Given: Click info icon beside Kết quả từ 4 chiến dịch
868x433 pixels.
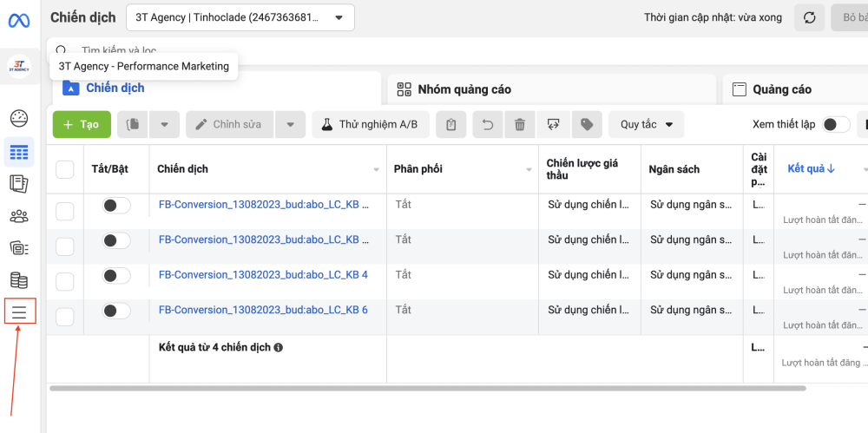Looking at the screenshot, I should click(279, 348).
